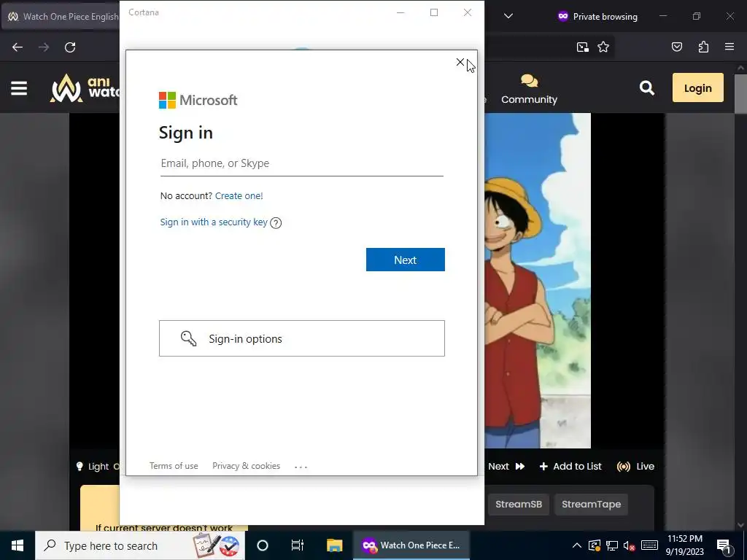Open AniWatch search magnifier
The height and width of the screenshot is (560, 747).
click(646, 87)
